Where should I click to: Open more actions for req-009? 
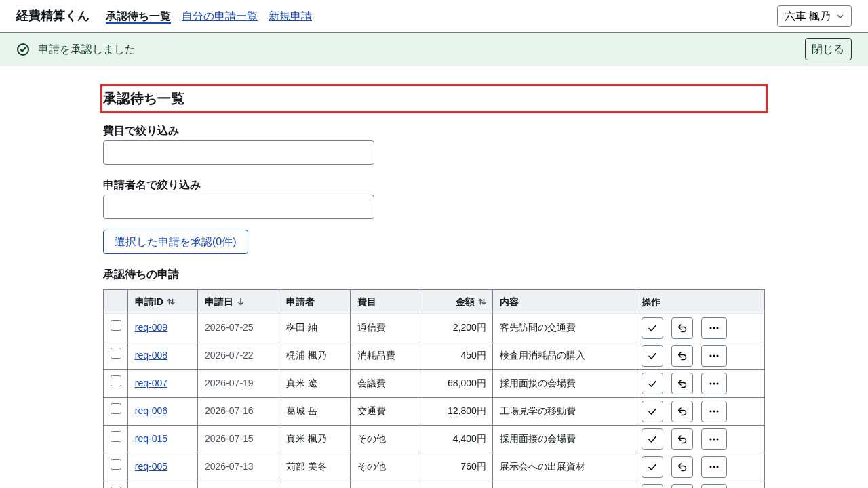pyautogui.click(x=714, y=328)
